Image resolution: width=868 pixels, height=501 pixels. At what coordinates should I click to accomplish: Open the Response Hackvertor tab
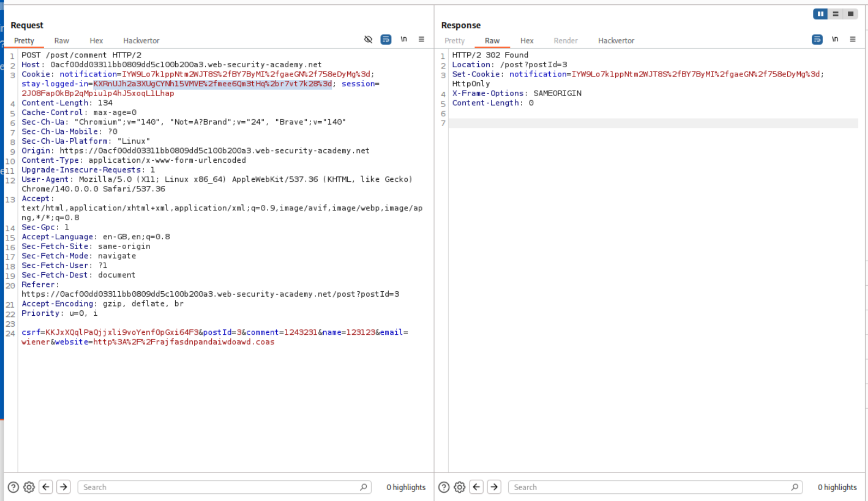point(616,41)
